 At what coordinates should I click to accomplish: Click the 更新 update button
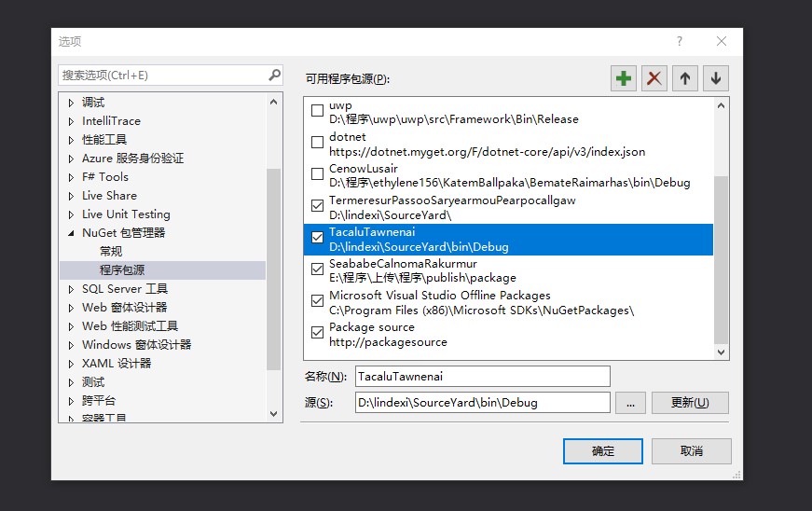click(689, 403)
